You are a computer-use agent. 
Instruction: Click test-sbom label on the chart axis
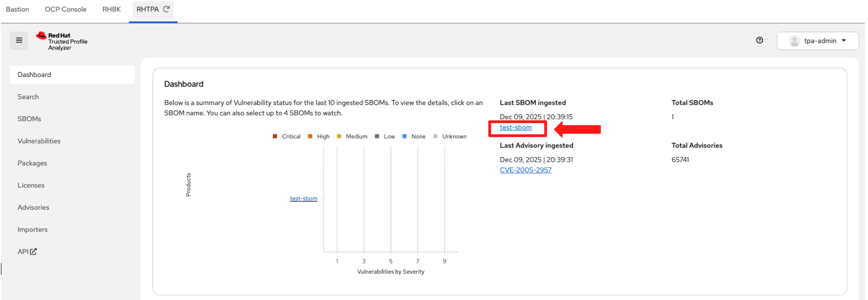[x=303, y=198]
